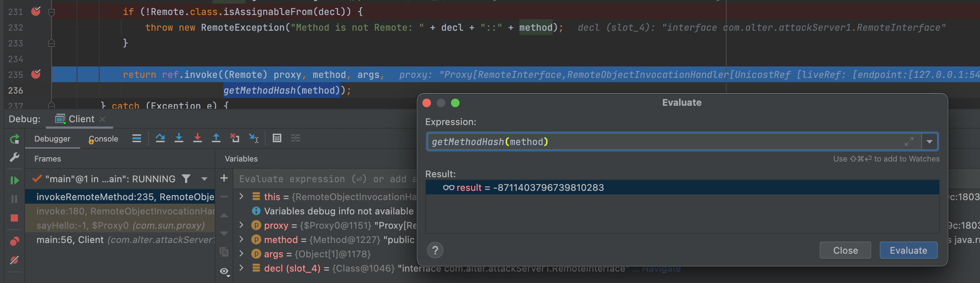This screenshot has height=283, width=980.
Task: Toggle the eye view options icon
Action: 225,272
